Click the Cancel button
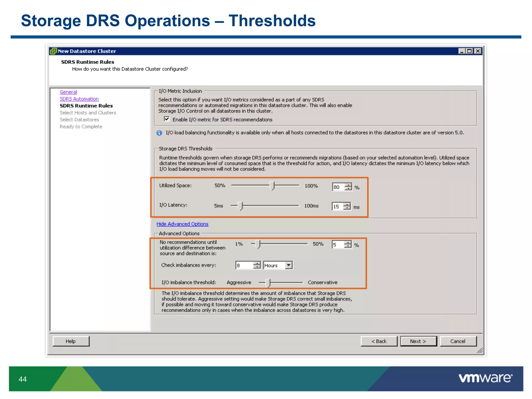The height and width of the screenshot is (399, 532). coord(458,341)
